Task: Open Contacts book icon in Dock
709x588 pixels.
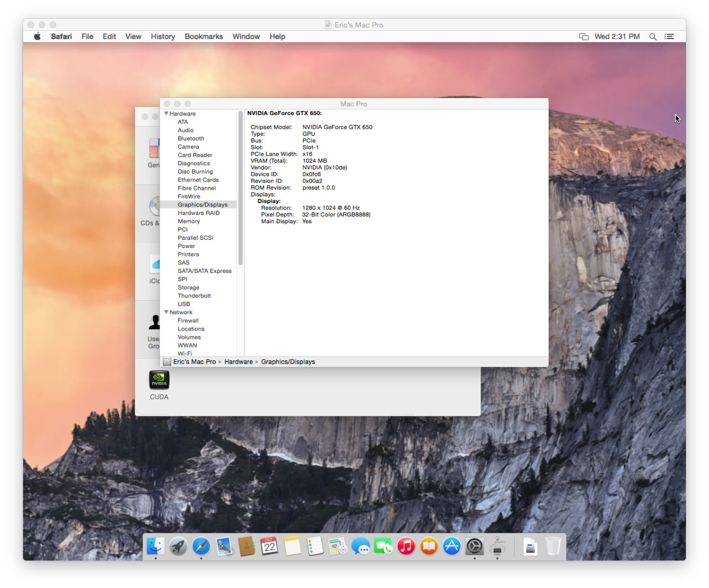Action: [x=247, y=546]
